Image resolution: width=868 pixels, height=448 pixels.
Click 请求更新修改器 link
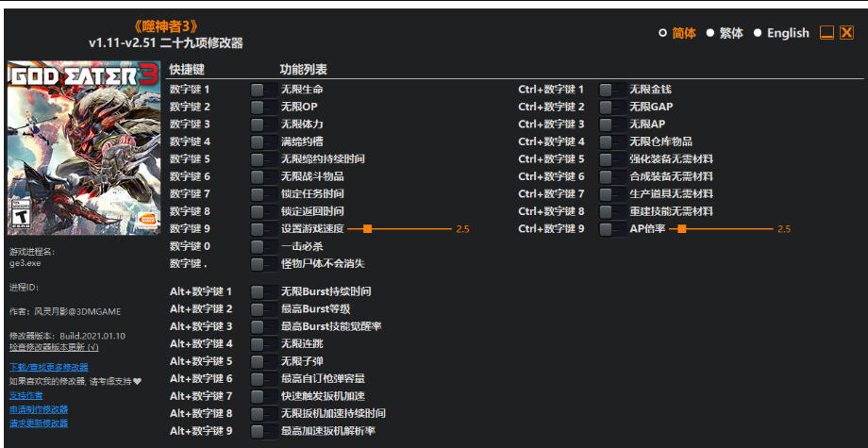39,423
